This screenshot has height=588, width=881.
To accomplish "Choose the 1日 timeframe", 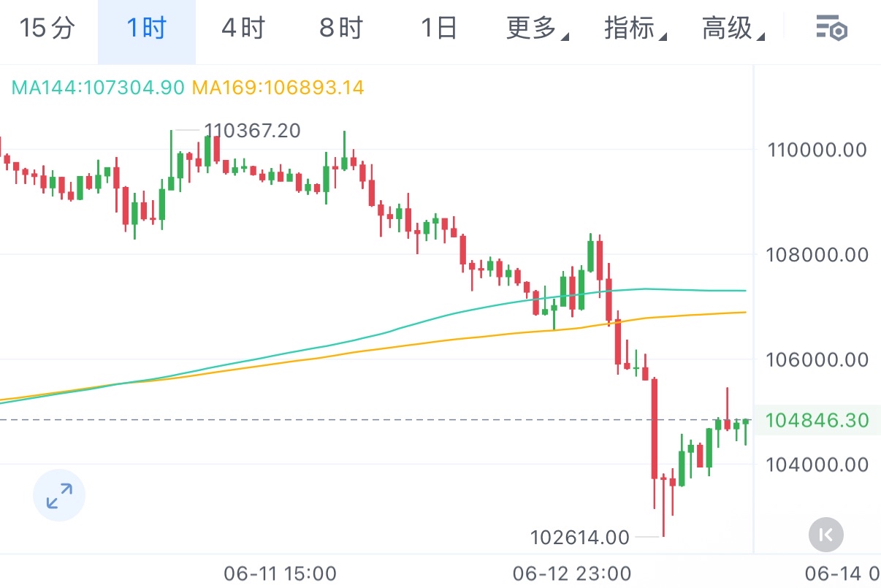I will [439, 28].
